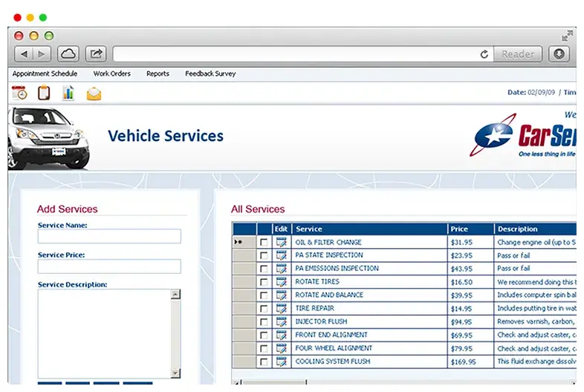The width and height of the screenshot is (584, 392).
Task: Click the description scrollbar up arrow
Action: [x=175, y=294]
